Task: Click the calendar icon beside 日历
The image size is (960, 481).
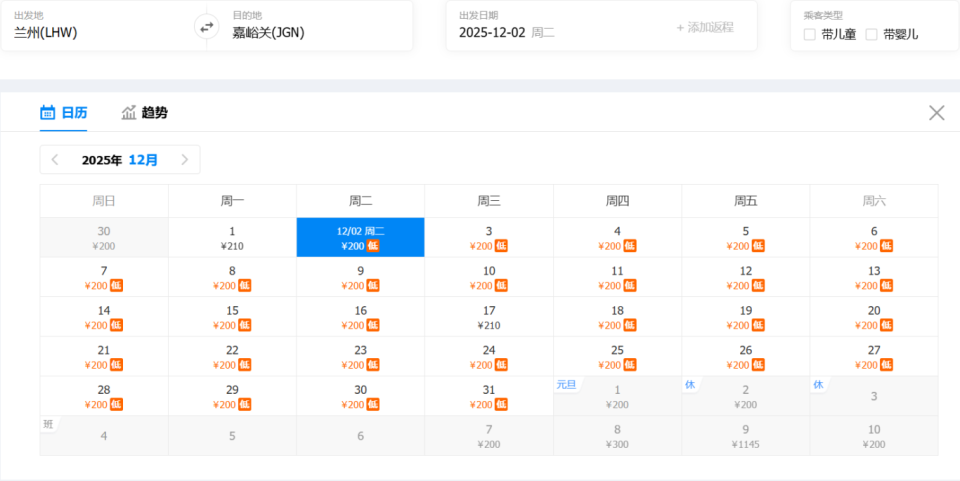Action: coord(47,112)
